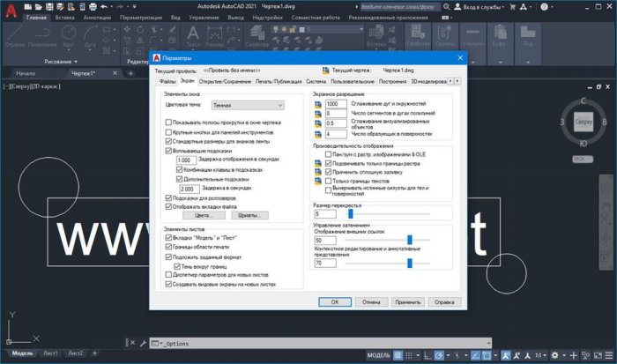This screenshot has width=617, height=364.
Task: Uncheck 'Границы области печати' checkbox
Action: click(168, 247)
